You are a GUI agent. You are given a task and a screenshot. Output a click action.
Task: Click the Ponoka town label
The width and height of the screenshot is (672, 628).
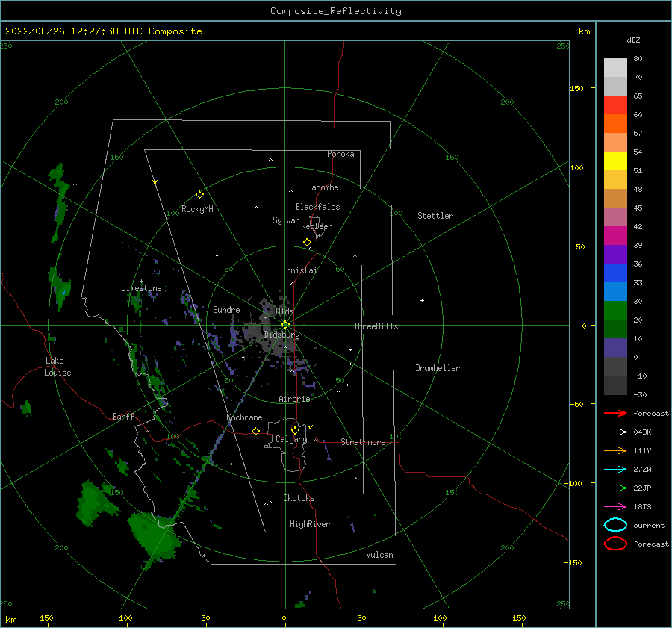pos(340,154)
